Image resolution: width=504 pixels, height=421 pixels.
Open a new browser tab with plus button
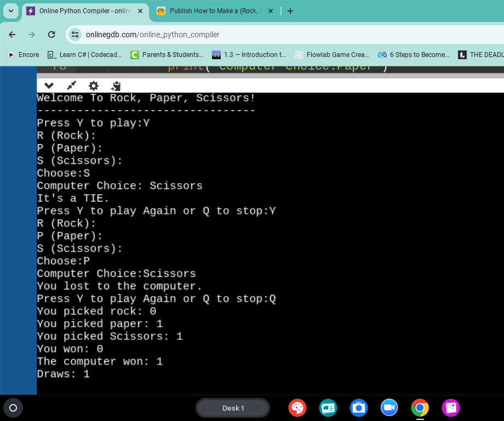click(x=290, y=10)
